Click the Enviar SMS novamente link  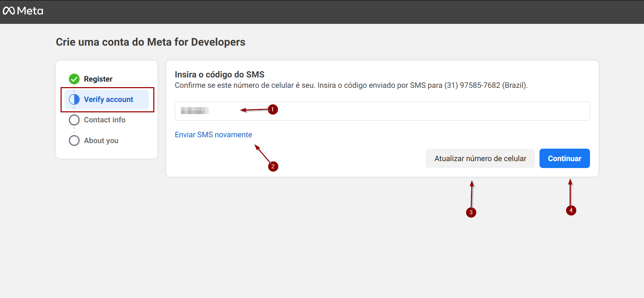point(213,135)
